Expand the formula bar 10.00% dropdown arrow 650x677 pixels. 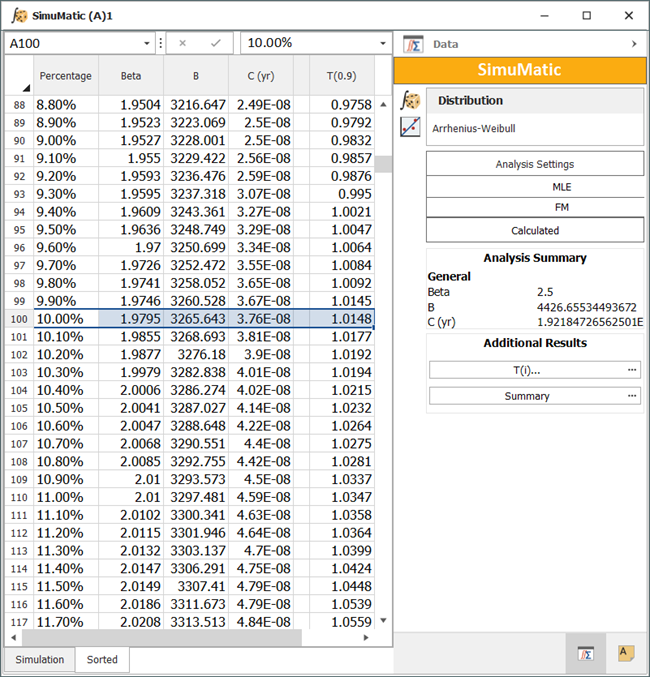coord(383,44)
